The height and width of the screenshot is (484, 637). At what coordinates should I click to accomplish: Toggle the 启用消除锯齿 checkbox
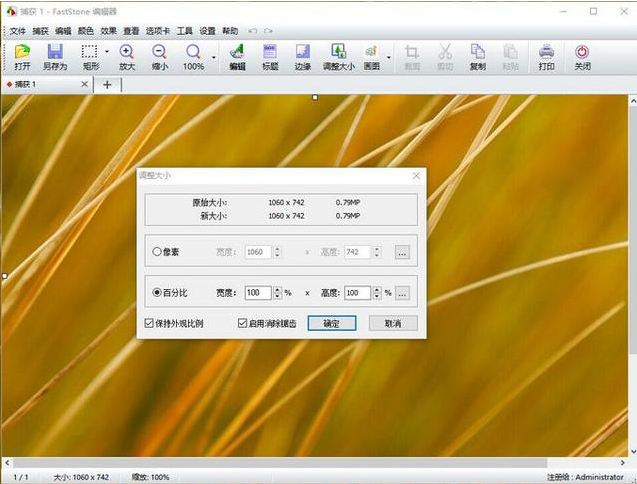pos(242,323)
